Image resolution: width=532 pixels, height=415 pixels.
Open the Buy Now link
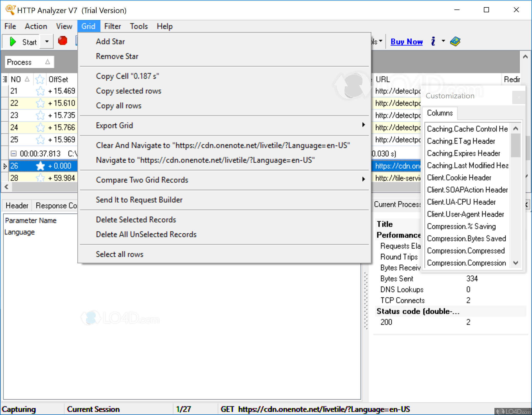pos(406,41)
